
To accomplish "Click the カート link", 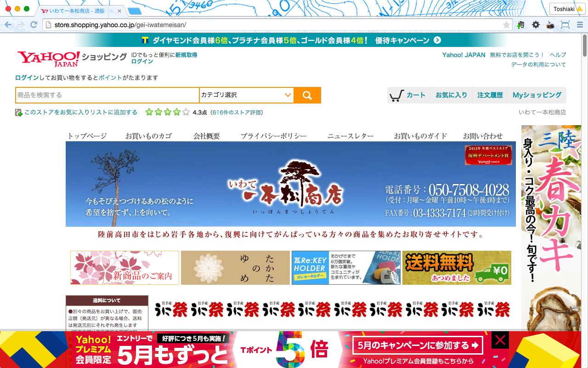I will click(416, 95).
